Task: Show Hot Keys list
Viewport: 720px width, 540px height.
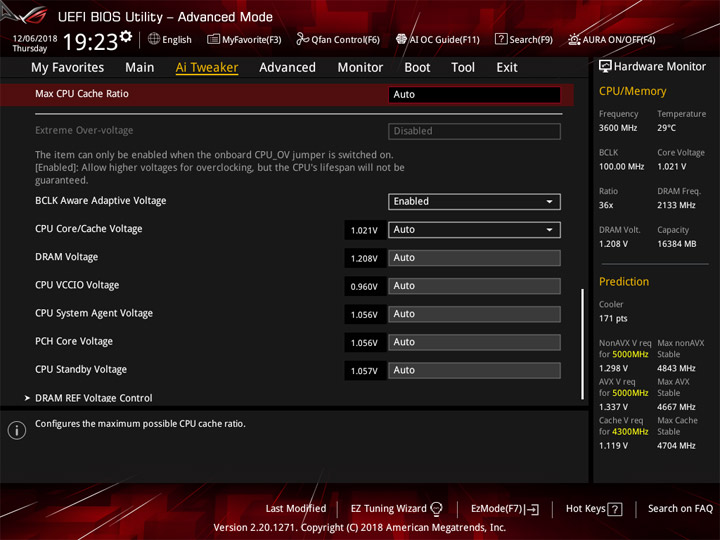Action: 585,509
